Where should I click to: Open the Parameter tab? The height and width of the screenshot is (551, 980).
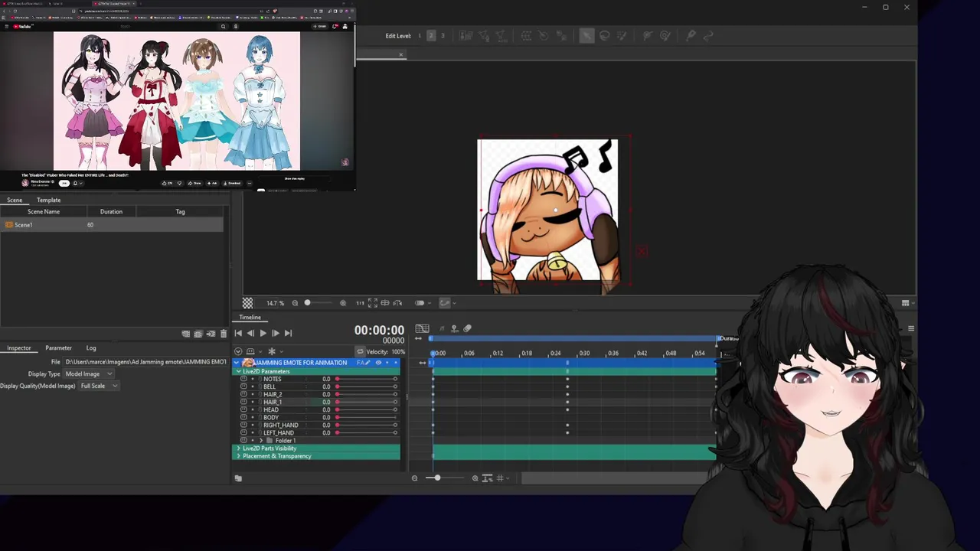coord(58,348)
